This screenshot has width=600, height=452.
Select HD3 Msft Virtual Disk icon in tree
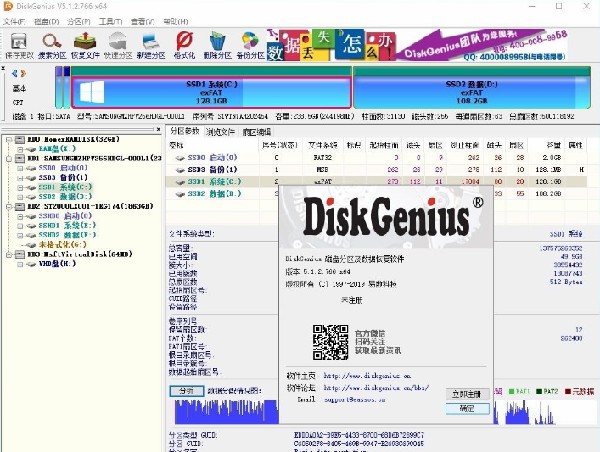[20, 255]
